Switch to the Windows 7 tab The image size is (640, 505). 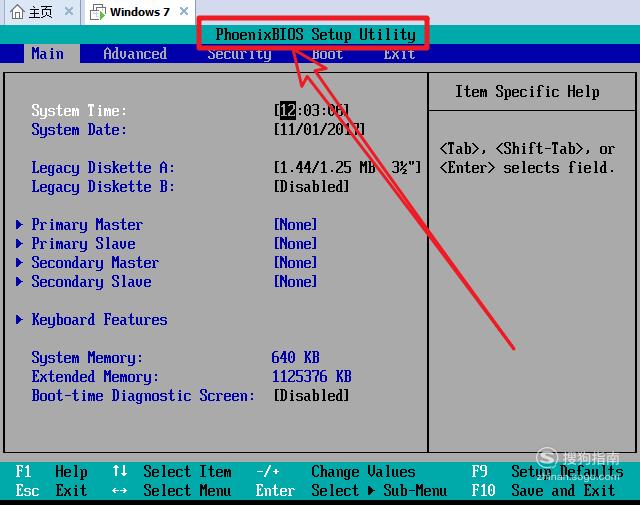pyautogui.click(x=140, y=12)
